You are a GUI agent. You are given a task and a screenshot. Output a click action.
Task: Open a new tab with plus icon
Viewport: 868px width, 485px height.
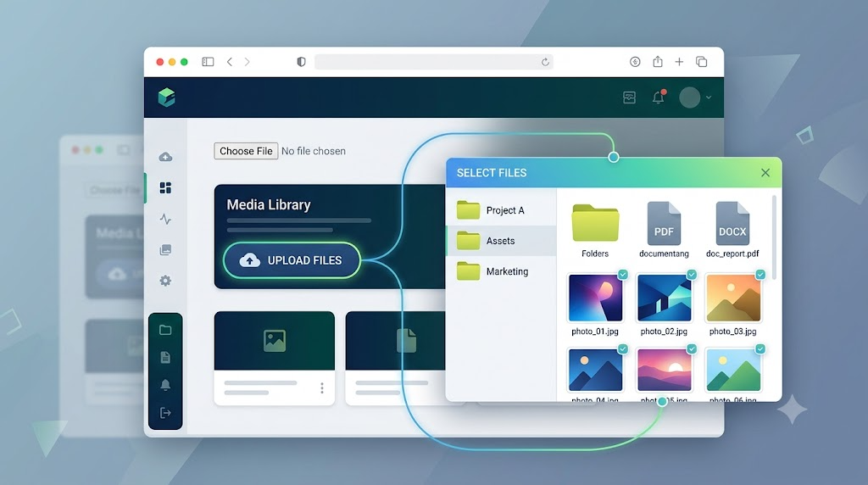click(x=679, y=61)
